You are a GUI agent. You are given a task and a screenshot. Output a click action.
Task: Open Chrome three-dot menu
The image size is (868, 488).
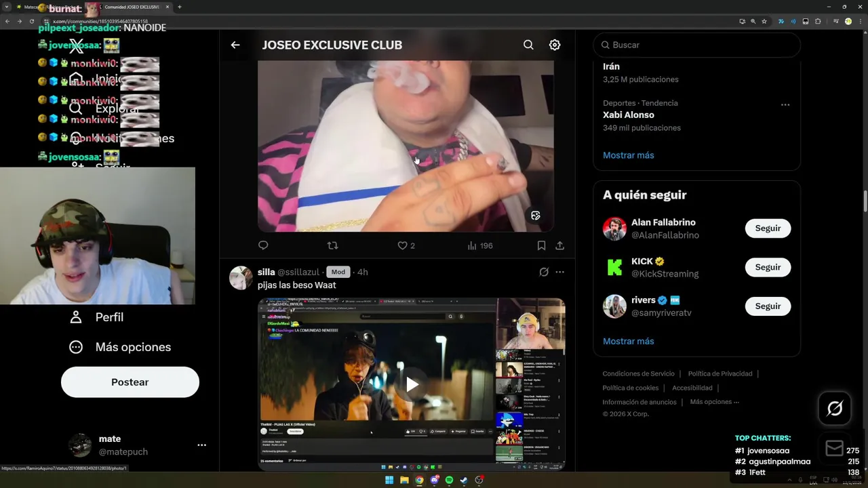coord(861,21)
